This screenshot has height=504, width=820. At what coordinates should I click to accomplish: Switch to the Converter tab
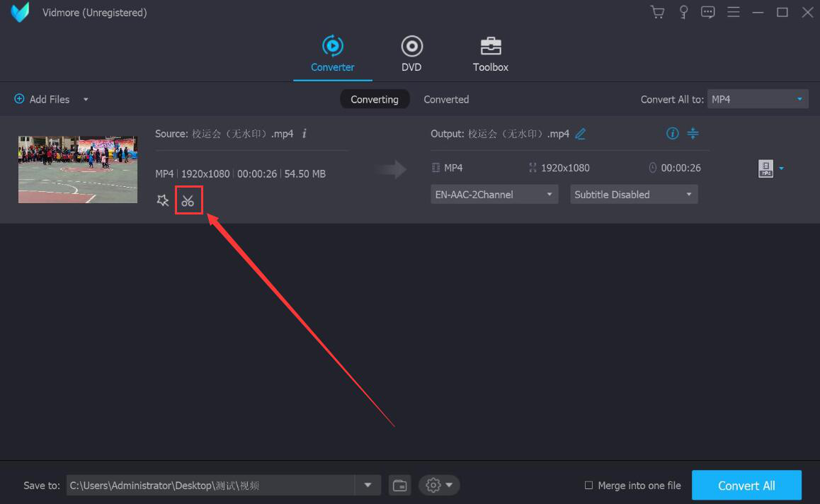pos(333,53)
